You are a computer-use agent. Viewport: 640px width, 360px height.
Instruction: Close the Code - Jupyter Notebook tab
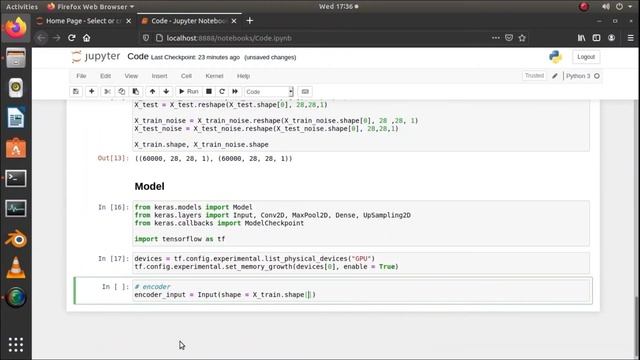[x=234, y=21]
